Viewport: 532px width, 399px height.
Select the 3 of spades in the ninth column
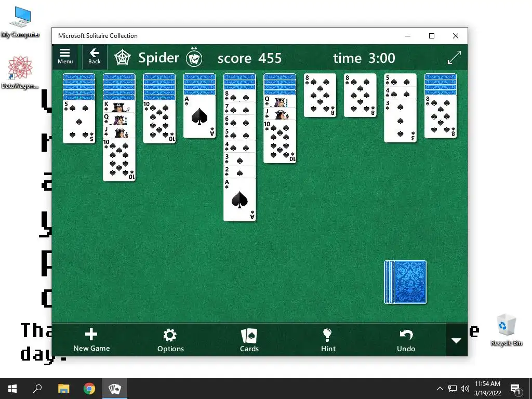400,121
